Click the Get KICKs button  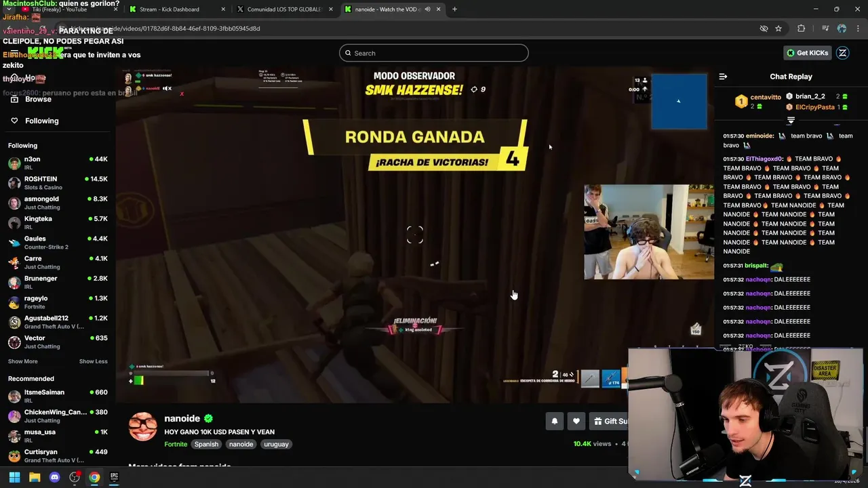807,53
